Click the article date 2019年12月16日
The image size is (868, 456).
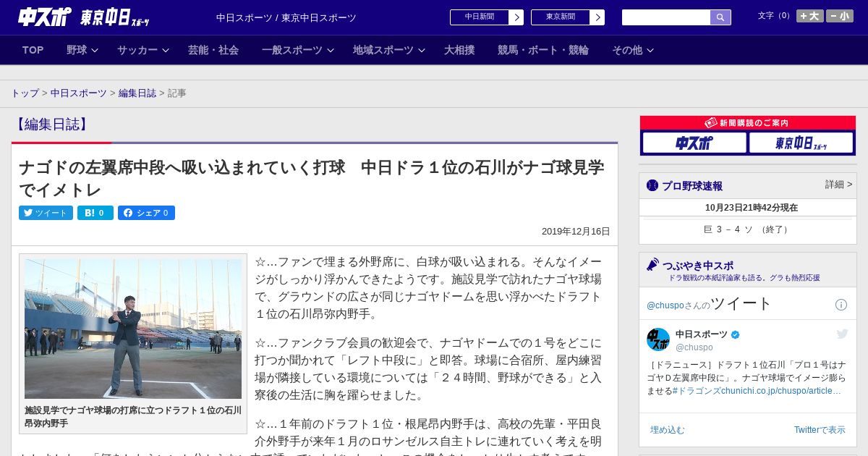point(576,232)
